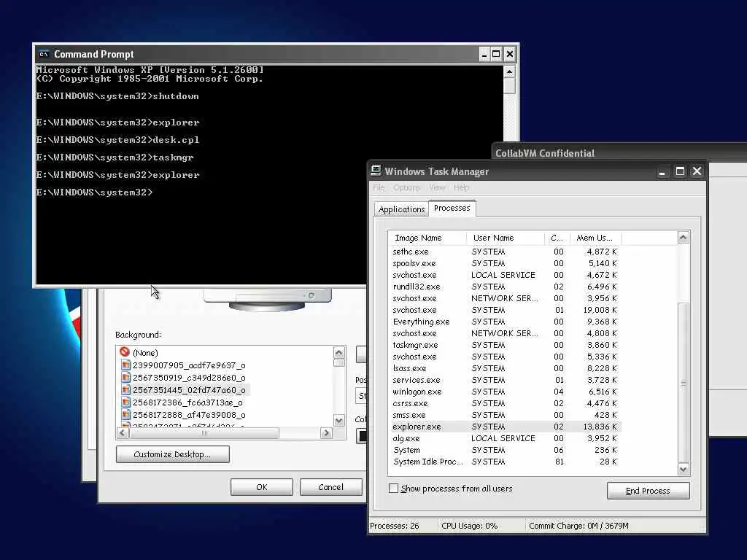Image resolution: width=747 pixels, height=560 pixels.
Task: Maximize the Command Prompt window
Action: tap(496, 54)
